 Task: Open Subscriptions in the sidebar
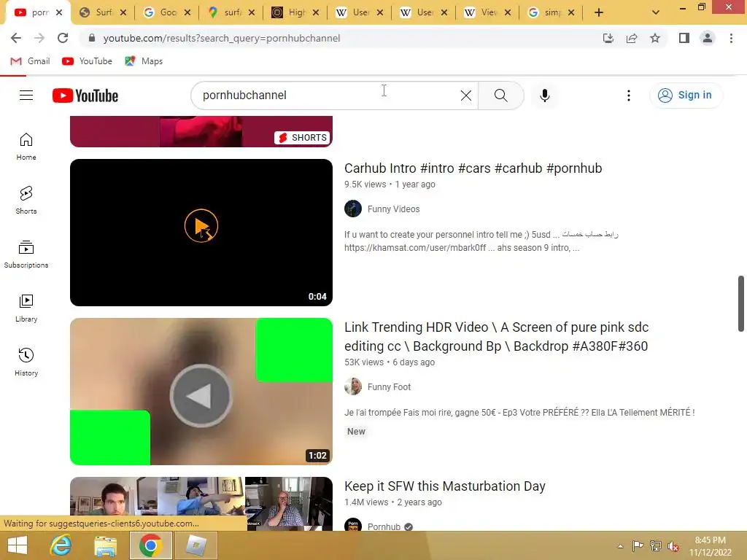tap(26, 254)
